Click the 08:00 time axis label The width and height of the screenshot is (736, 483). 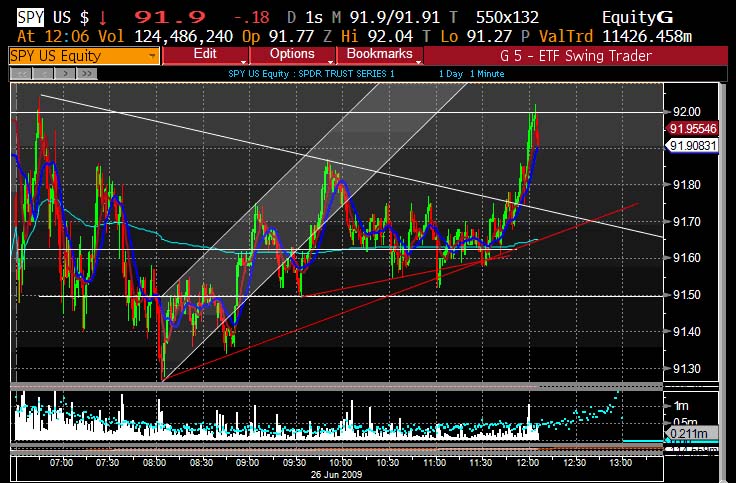click(x=154, y=463)
